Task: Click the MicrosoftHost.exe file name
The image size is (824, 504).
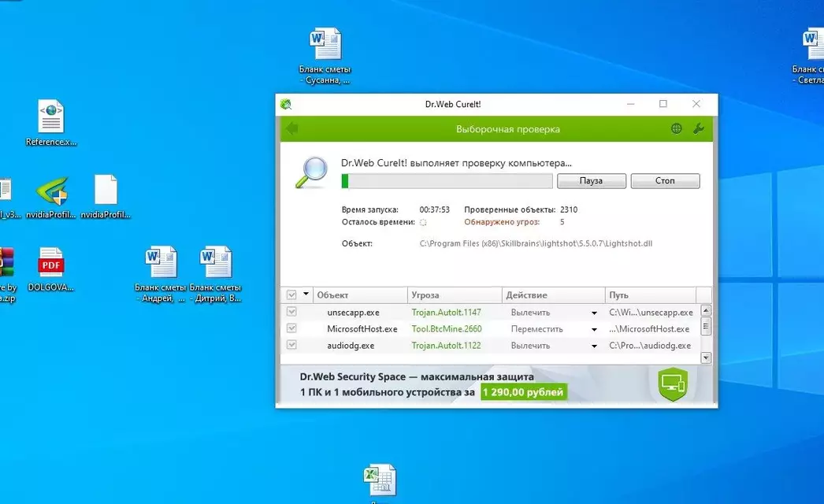Action: [362, 329]
